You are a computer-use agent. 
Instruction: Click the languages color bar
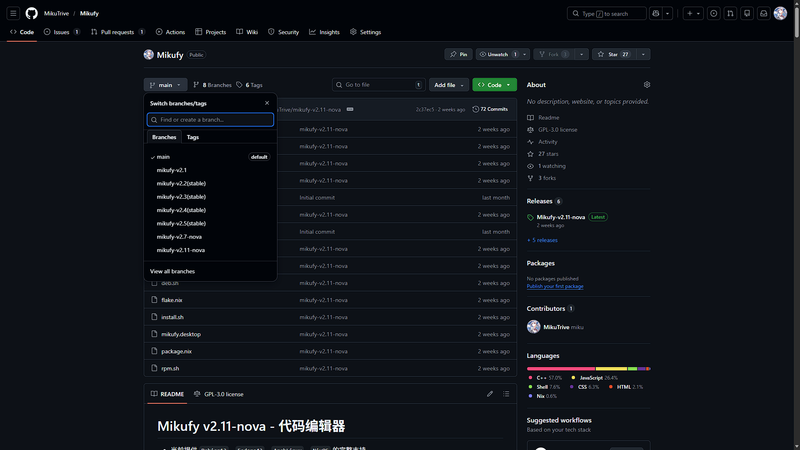[x=588, y=368]
